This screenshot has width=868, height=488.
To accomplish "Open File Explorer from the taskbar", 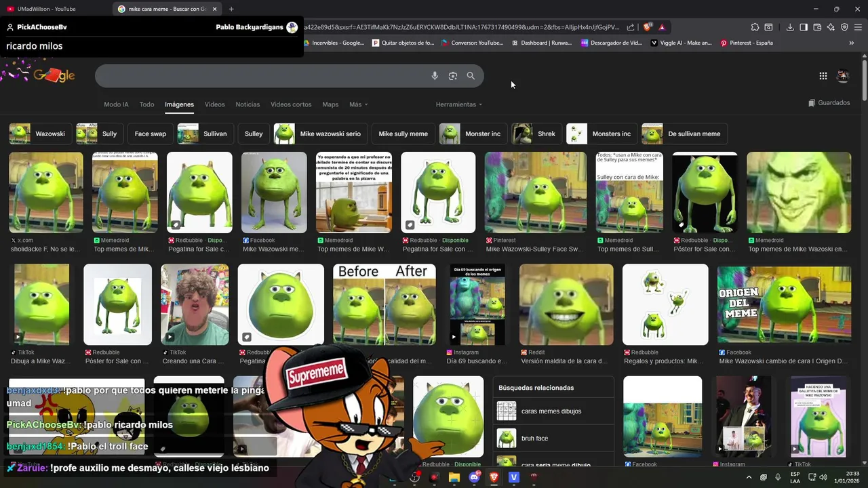I will pos(454,477).
